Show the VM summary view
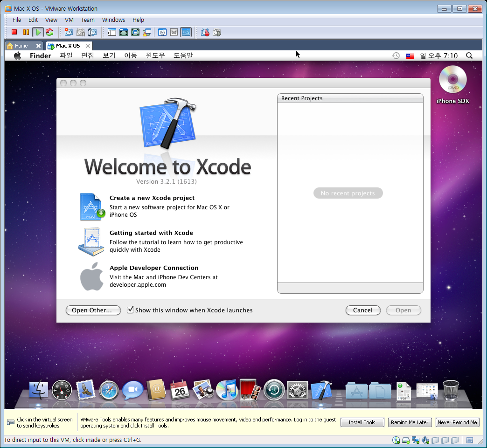Image resolution: width=487 pixels, height=448 pixels. [162, 32]
